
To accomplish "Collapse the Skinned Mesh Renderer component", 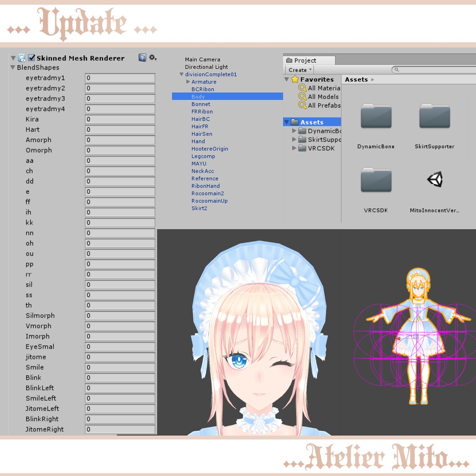I will click(x=13, y=58).
